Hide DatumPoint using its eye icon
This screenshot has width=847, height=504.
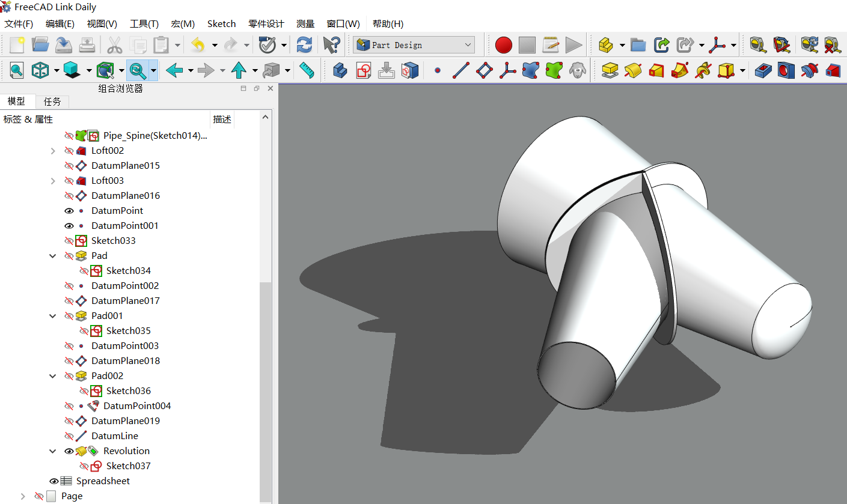[x=69, y=211]
